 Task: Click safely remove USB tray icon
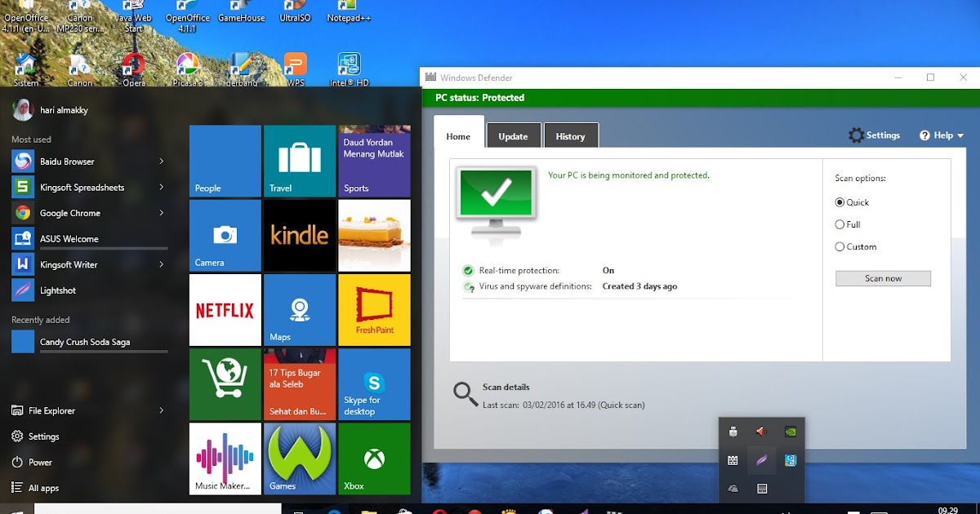[x=733, y=432]
